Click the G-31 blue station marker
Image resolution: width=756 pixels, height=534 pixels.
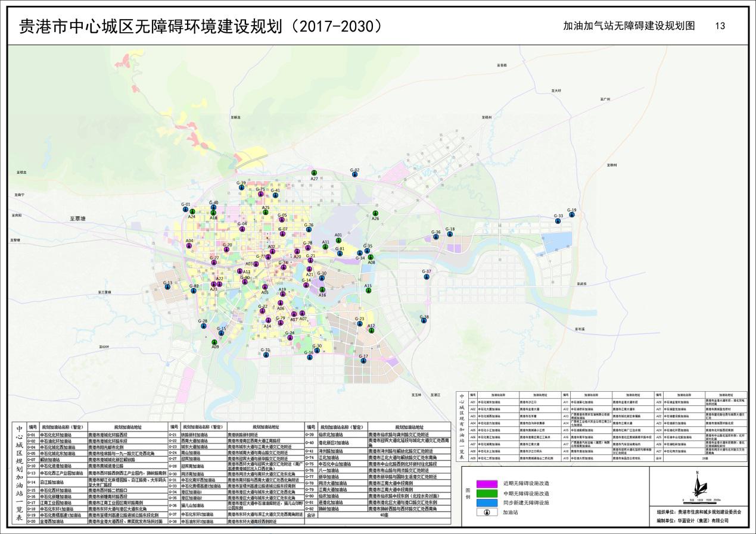click(x=266, y=355)
